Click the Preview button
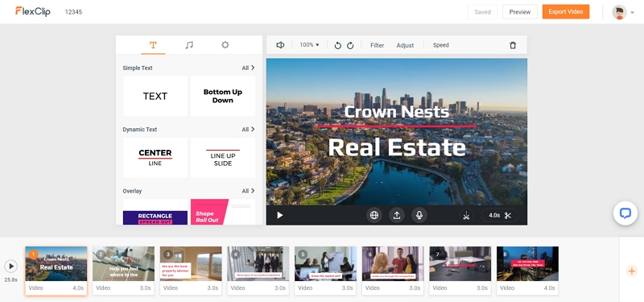This screenshot has height=302, width=644. [519, 12]
